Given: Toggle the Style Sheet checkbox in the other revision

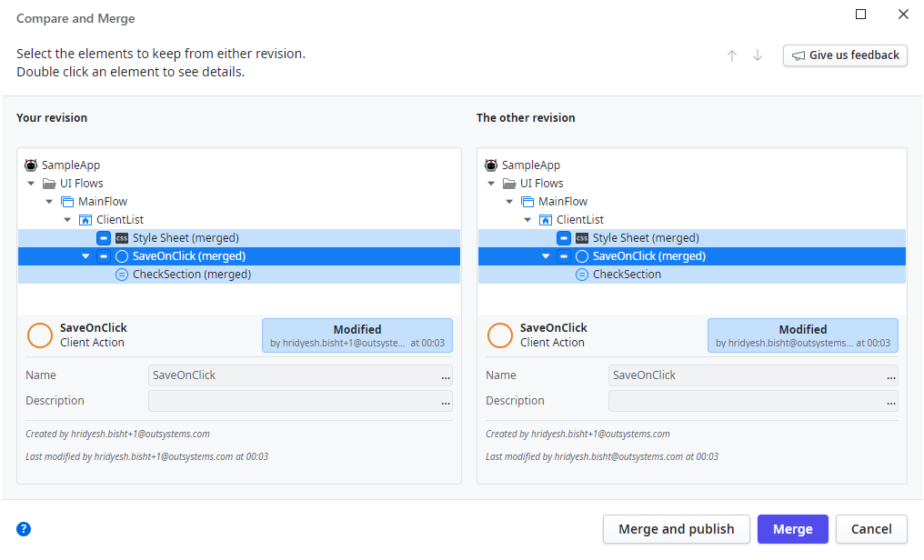Looking at the screenshot, I should (x=564, y=237).
